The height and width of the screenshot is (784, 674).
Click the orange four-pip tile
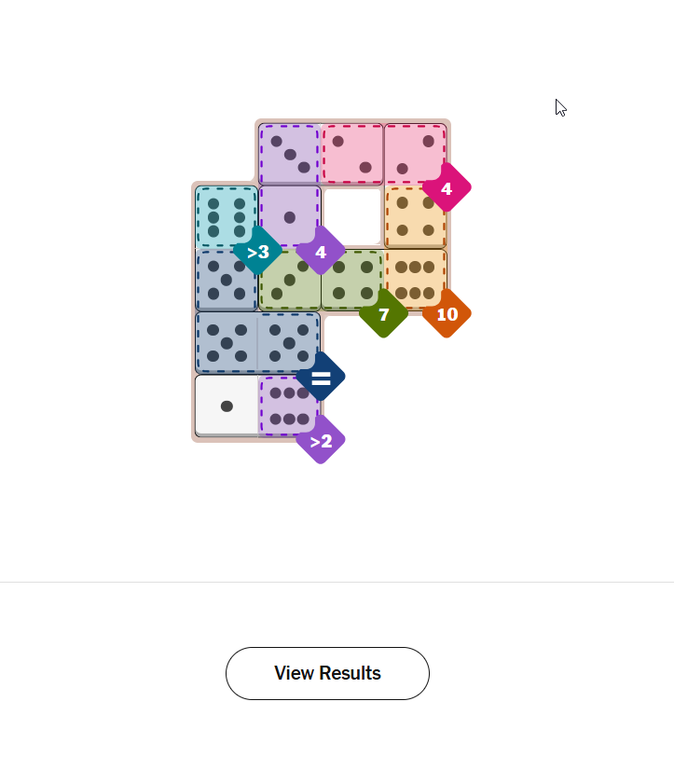(415, 216)
